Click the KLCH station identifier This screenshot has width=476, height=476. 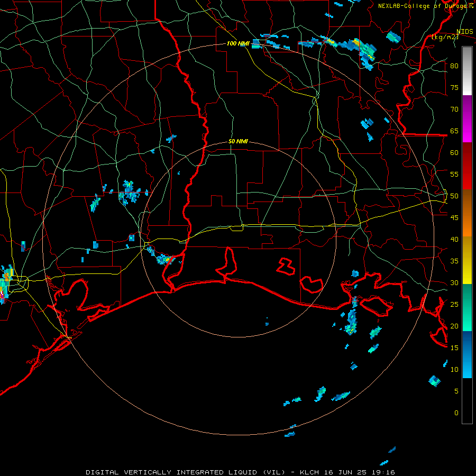pyautogui.click(x=309, y=472)
